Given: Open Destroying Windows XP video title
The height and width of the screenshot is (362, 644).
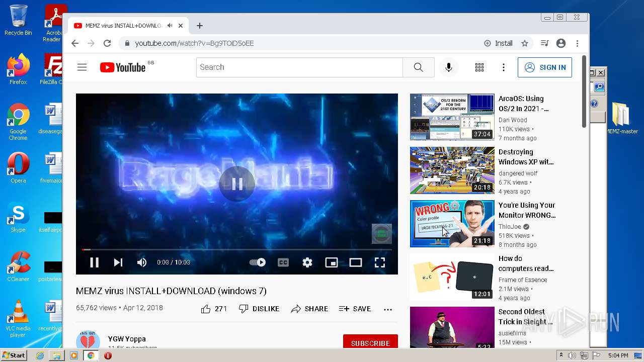Looking at the screenshot, I should (x=526, y=157).
